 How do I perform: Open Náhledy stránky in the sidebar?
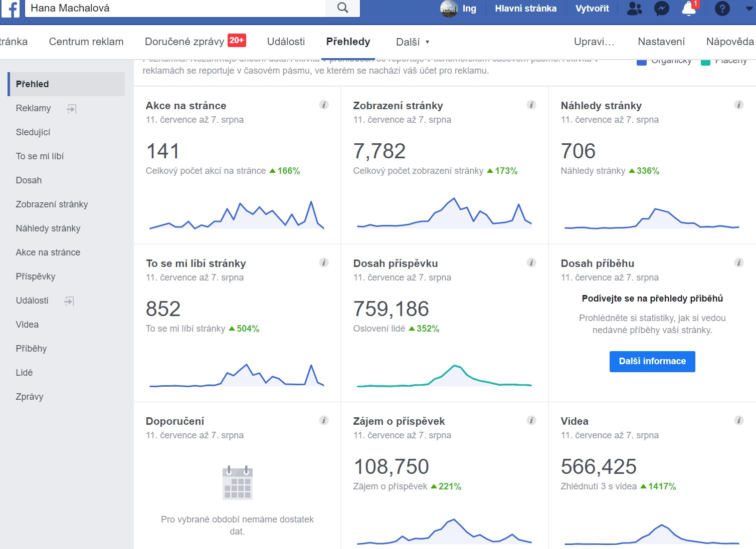pyautogui.click(x=48, y=228)
